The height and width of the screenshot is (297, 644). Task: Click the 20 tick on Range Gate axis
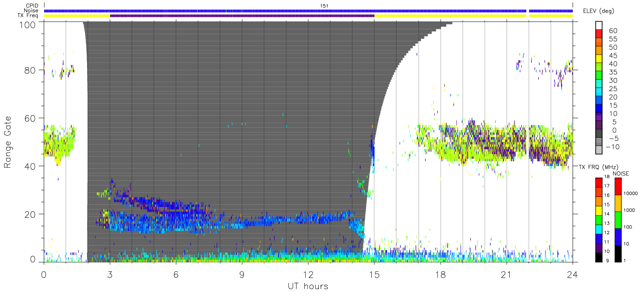pyautogui.click(x=31, y=214)
